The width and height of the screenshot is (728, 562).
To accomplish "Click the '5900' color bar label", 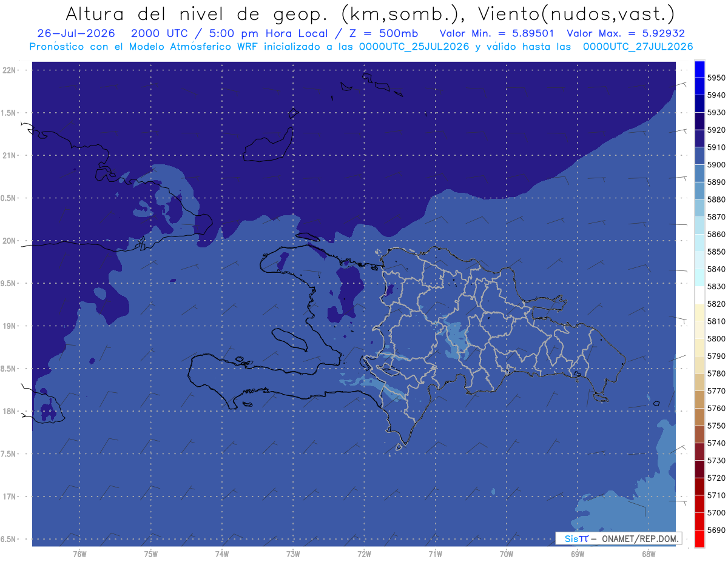I will (716, 165).
